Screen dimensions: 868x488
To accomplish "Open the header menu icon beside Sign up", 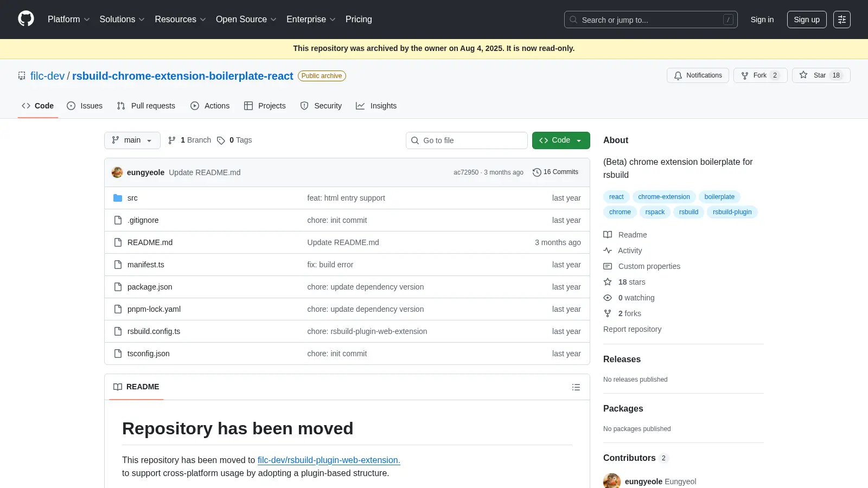I will pyautogui.click(x=842, y=20).
